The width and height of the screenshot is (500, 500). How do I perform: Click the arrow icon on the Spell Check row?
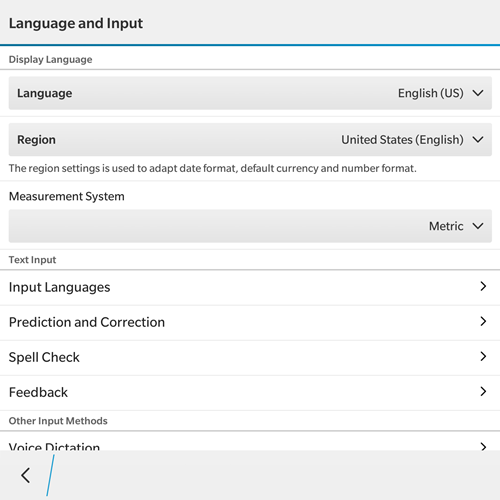pyautogui.click(x=483, y=356)
